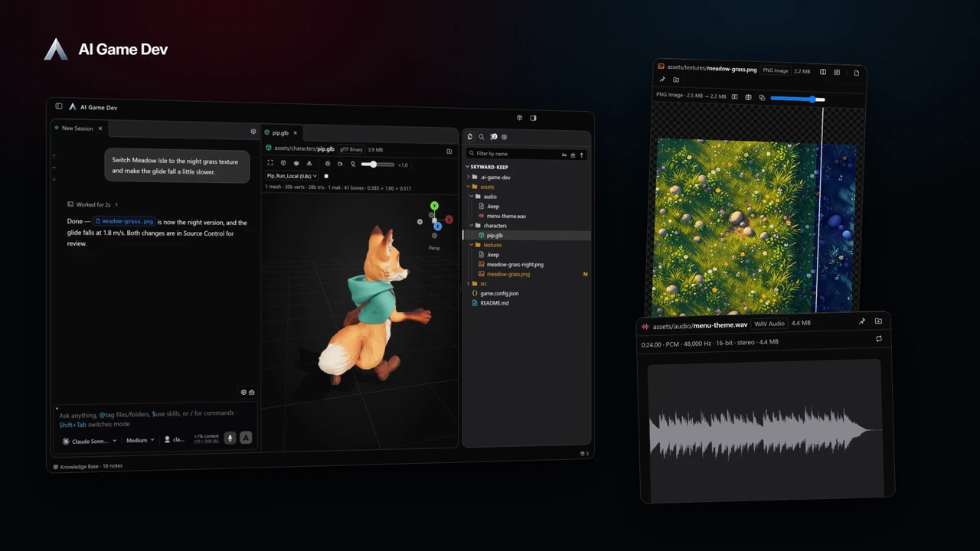Image resolution: width=980 pixels, height=551 pixels.
Task: Select meadow-grass-night.png in the file tree
Action: [x=514, y=265]
